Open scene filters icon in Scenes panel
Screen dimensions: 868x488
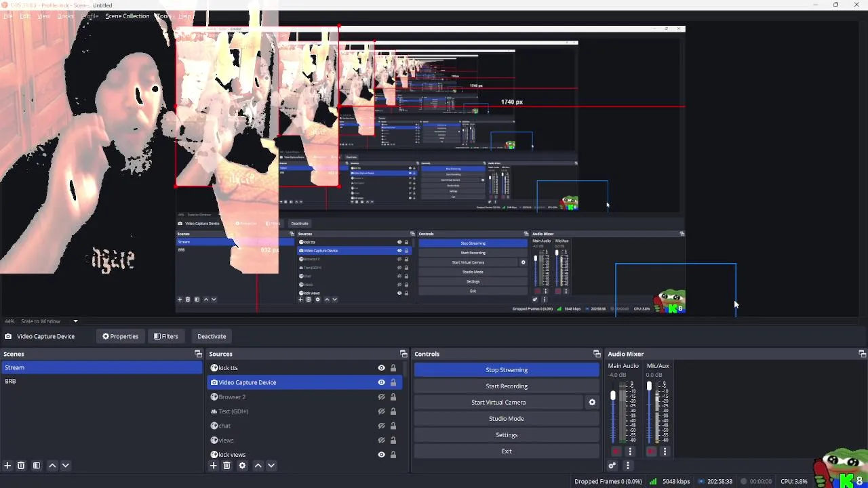[37, 466]
